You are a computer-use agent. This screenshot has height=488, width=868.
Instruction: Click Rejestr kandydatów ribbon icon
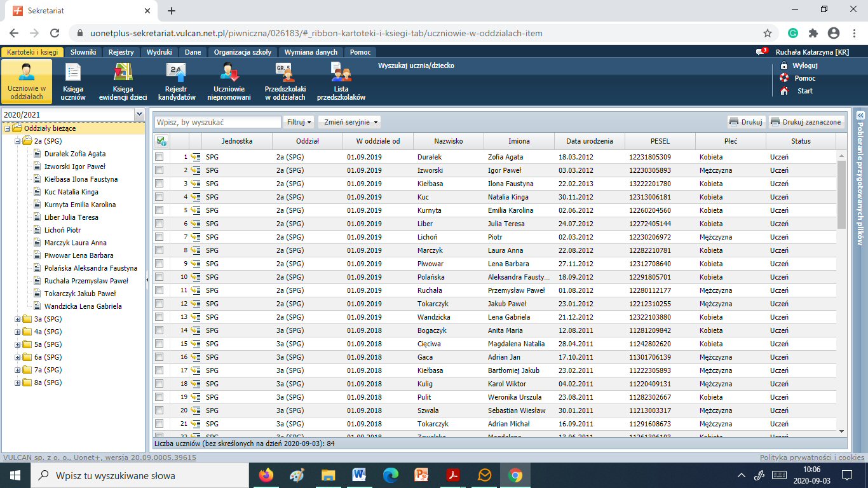pos(176,73)
